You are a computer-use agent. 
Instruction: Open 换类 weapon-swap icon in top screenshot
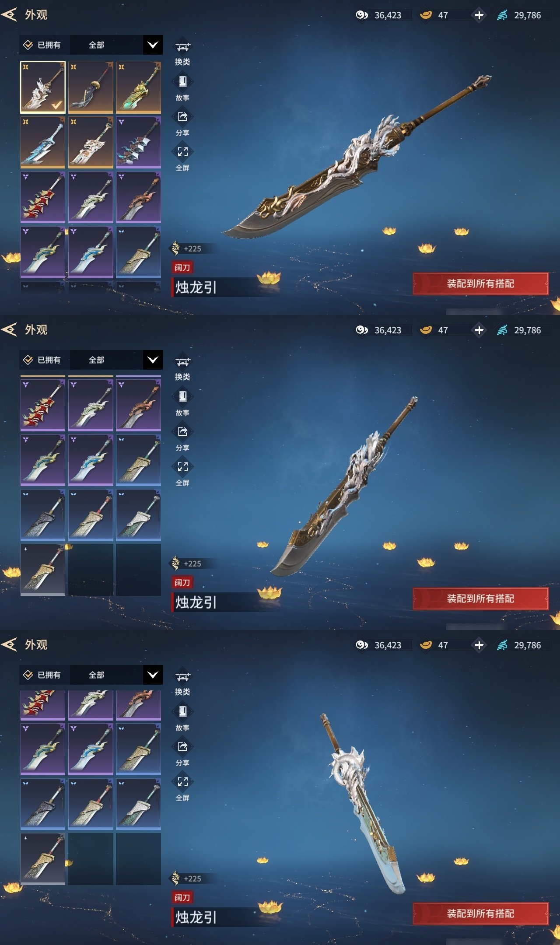[182, 46]
